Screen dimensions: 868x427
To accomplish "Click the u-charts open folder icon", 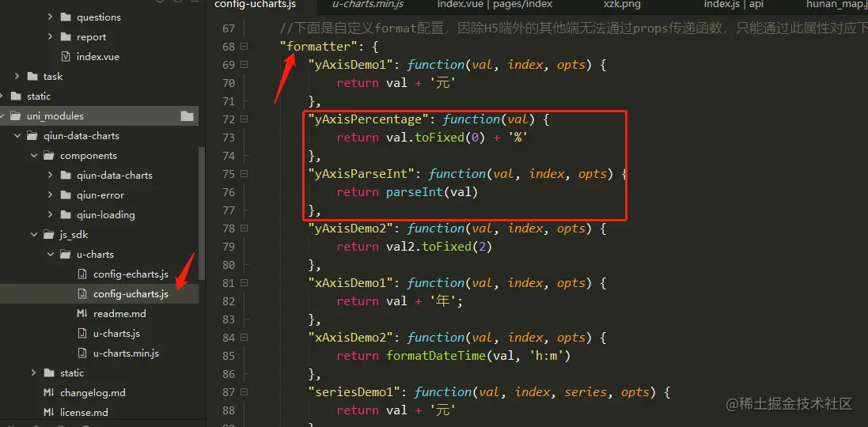I will [x=66, y=255].
